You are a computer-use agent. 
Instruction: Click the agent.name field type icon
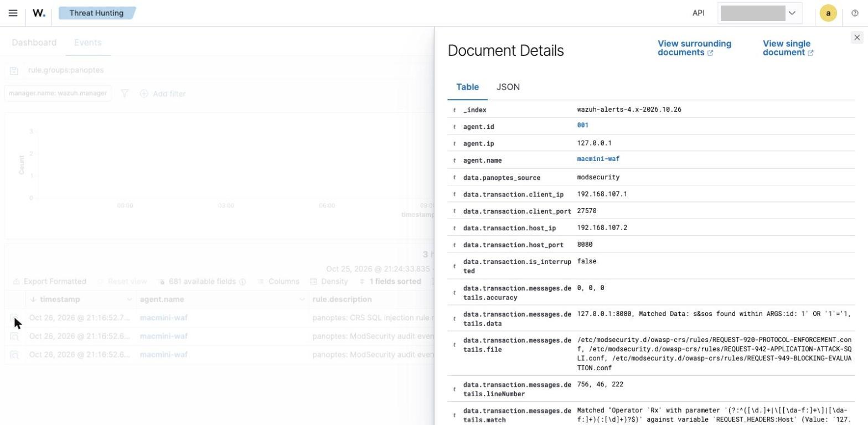coord(454,160)
